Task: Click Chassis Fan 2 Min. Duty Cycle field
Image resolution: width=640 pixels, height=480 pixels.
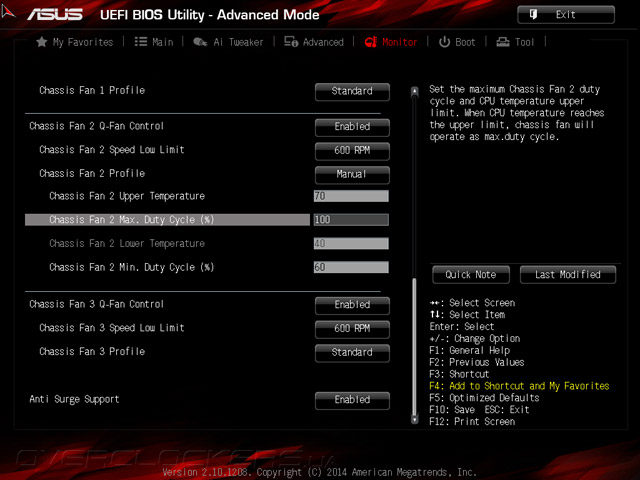Action: 351,267
